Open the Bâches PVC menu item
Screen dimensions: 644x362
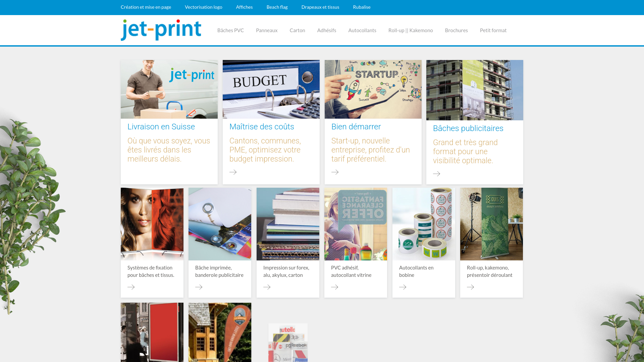(x=230, y=30)
